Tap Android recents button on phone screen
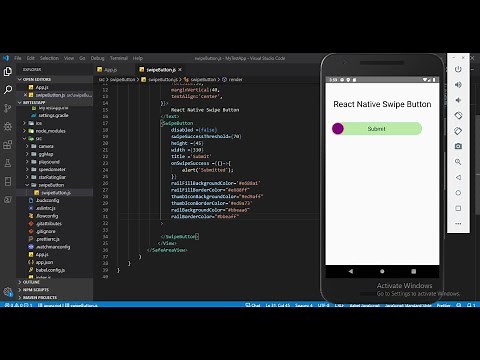480x360 pixels. [413, 271]
